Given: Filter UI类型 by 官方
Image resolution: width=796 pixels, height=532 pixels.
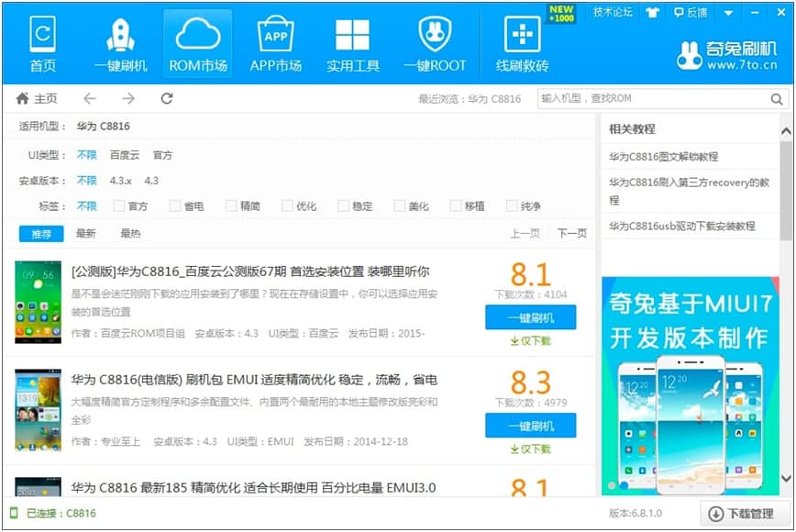Looking at the screenshot, I should pos(163,155).
